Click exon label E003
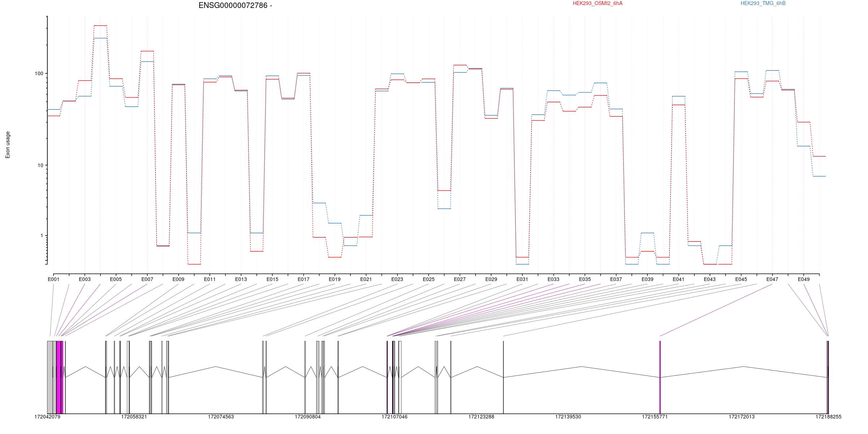 [x=85, y=279]
